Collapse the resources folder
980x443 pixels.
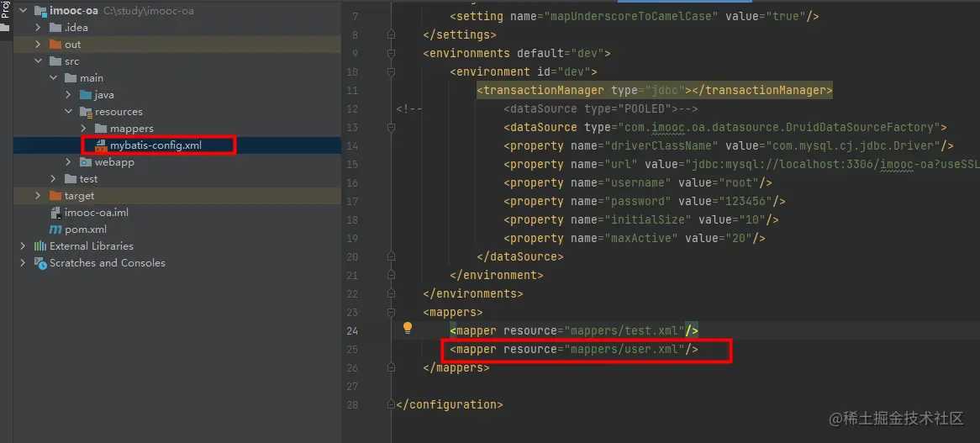tap(69, 112)
